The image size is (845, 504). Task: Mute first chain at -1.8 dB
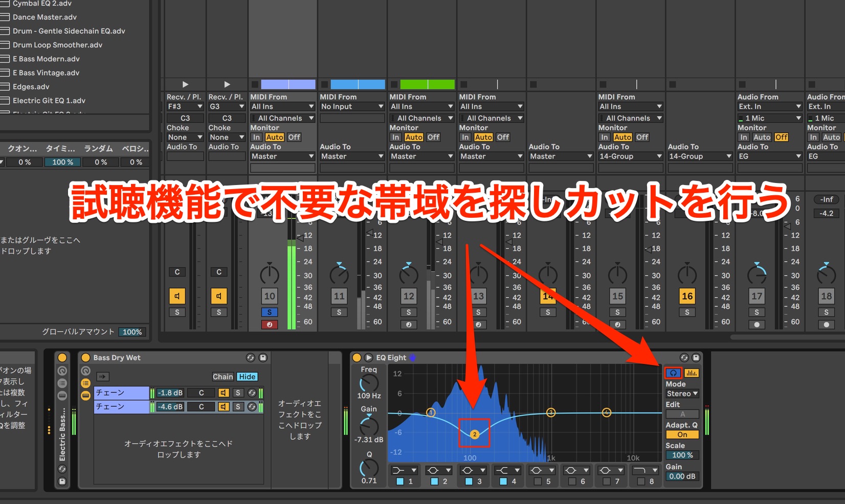pyautogui.click(x=224, y=393)
